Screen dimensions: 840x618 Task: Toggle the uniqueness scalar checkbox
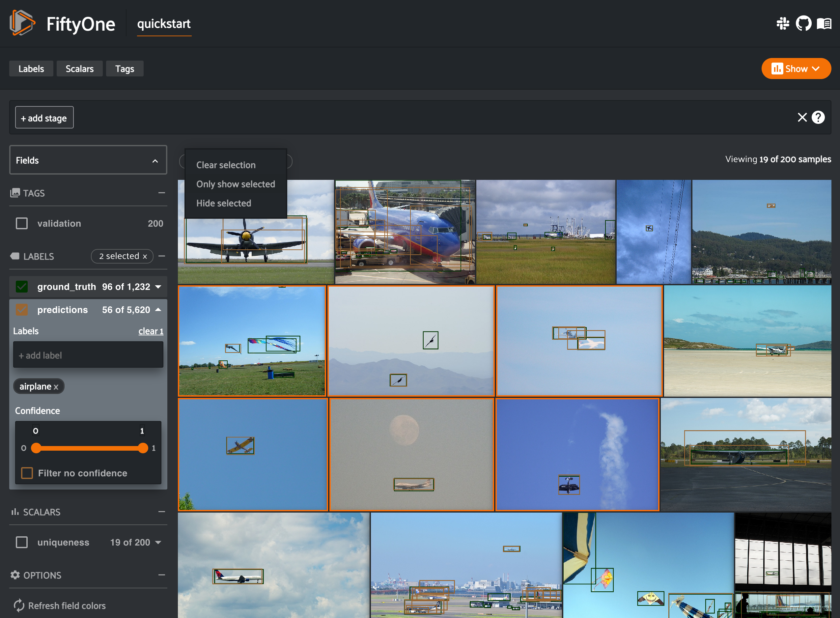pos(22,542)
